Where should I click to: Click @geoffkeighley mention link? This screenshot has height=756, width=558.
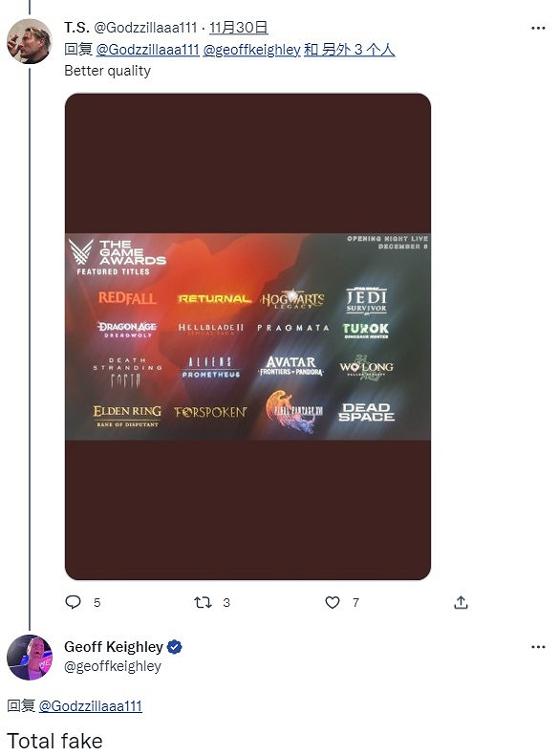[251, 49]
